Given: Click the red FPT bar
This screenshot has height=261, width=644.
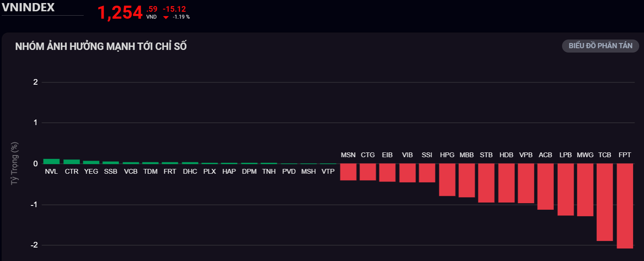Looking at the screenshot, I should pos(625,206).
